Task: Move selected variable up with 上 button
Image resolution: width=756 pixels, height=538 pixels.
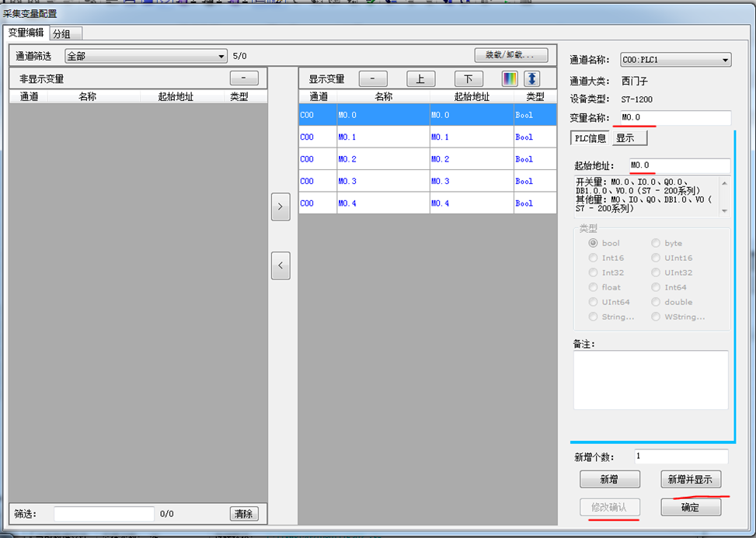Action: coord(420,78)
